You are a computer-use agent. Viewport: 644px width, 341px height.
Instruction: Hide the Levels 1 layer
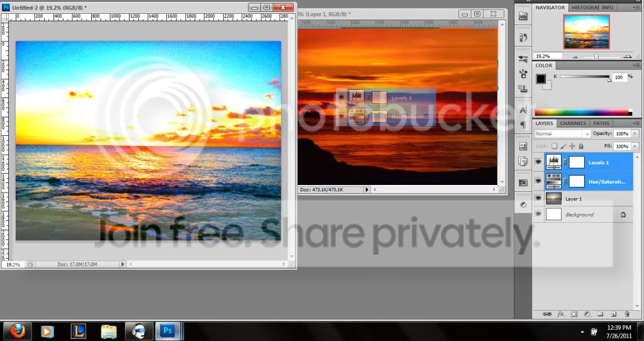pos(538,162)
